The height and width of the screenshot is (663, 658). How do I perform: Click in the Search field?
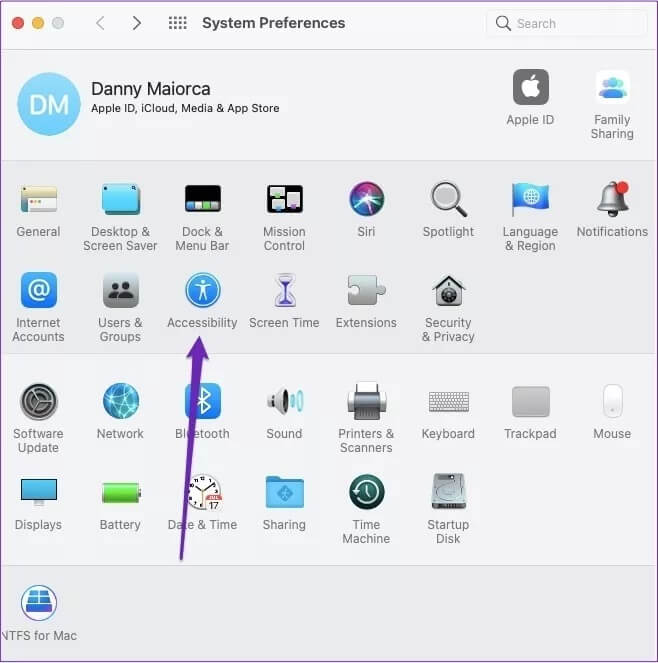tap(567, 23)
